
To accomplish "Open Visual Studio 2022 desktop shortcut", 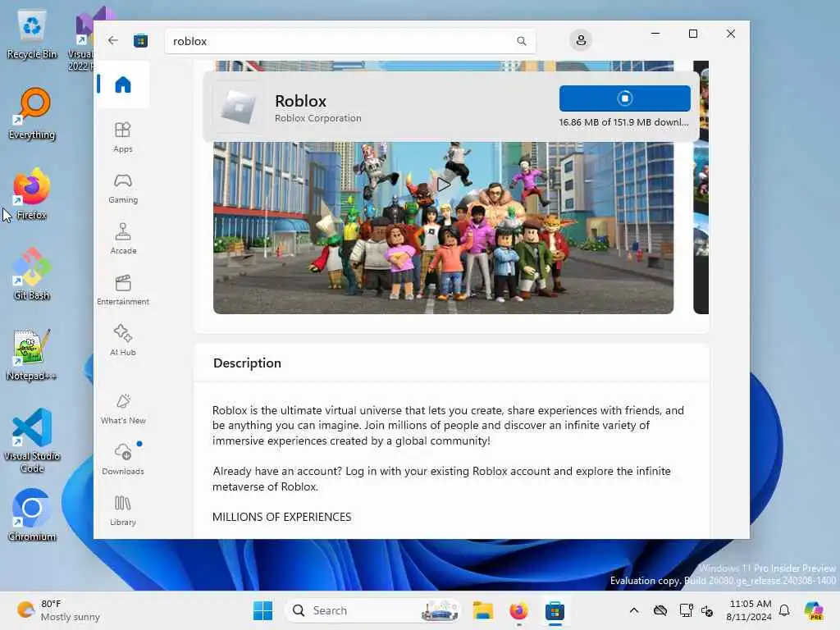I will tap(80, 39).
